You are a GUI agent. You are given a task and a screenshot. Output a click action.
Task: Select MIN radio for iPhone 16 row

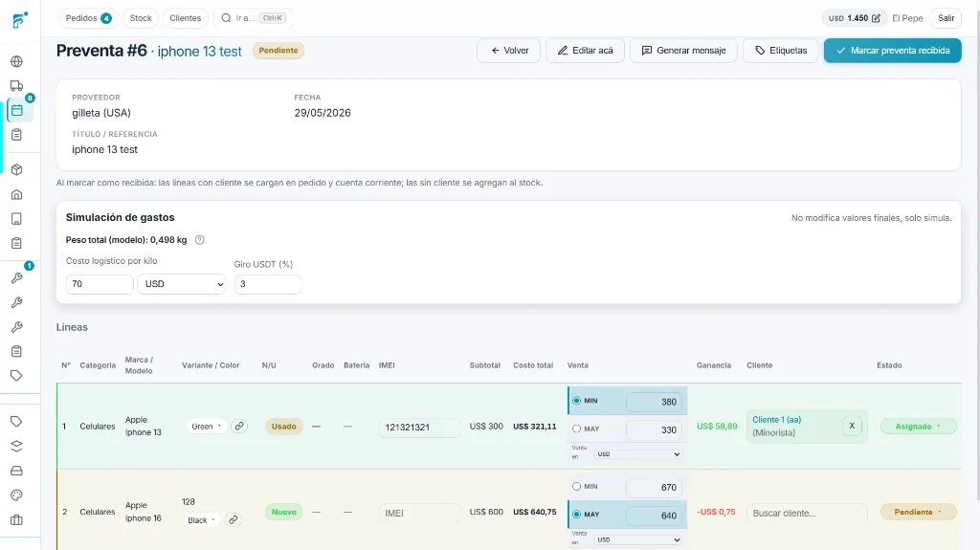[576, 486]
